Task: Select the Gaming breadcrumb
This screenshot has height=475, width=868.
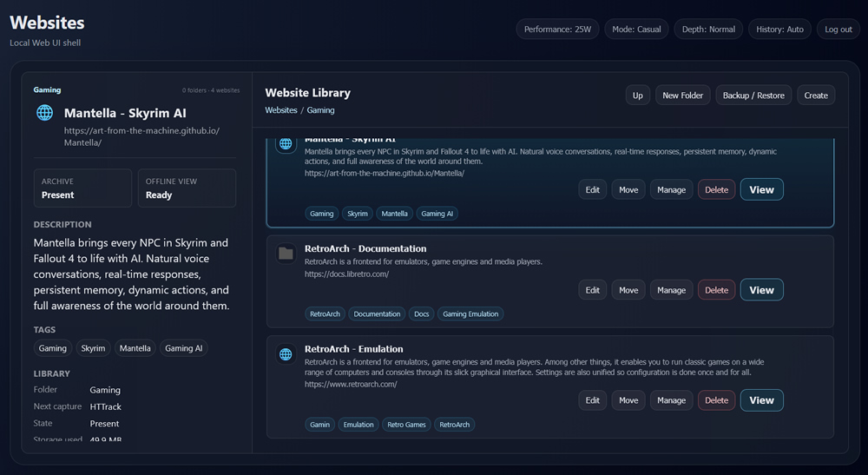Action: click(x=320, y=110)
